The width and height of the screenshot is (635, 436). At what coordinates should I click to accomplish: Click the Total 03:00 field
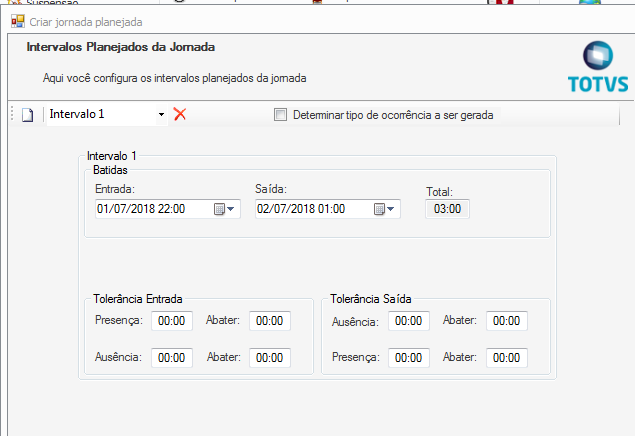pyautogui.click(x=447, y=209)
